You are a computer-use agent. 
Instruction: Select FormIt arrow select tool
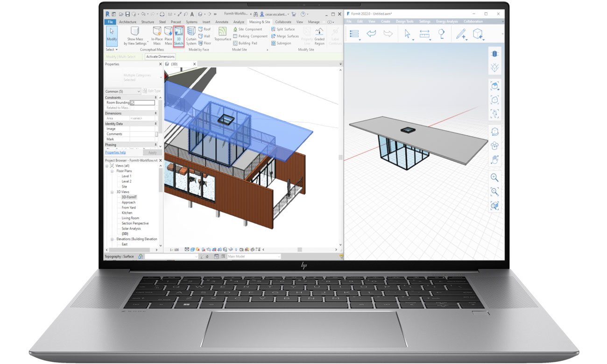[407, 34]
